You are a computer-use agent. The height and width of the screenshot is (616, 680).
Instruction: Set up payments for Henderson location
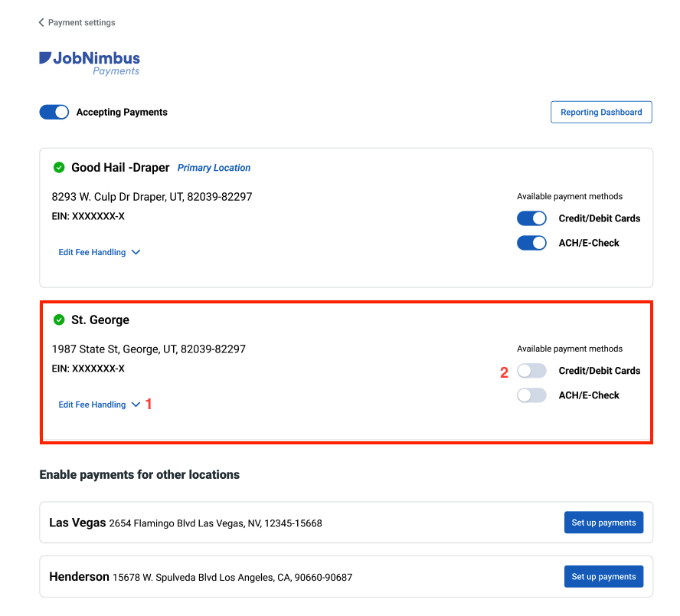click(x=603, y=576)
